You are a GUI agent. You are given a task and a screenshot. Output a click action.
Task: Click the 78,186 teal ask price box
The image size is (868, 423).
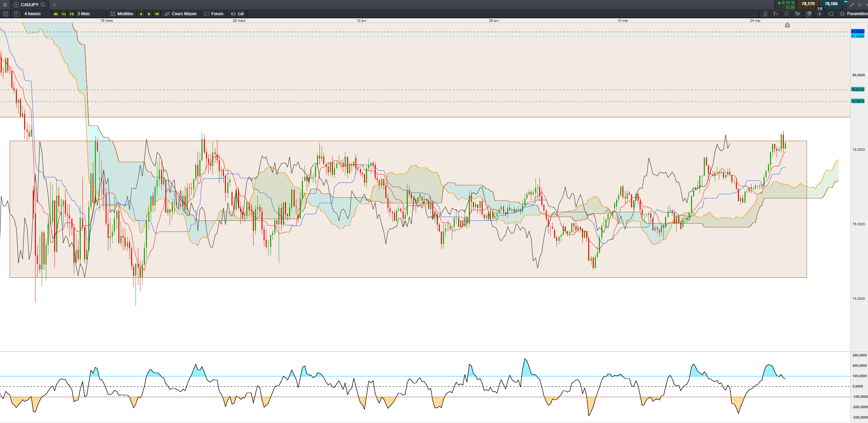(831, 4)
